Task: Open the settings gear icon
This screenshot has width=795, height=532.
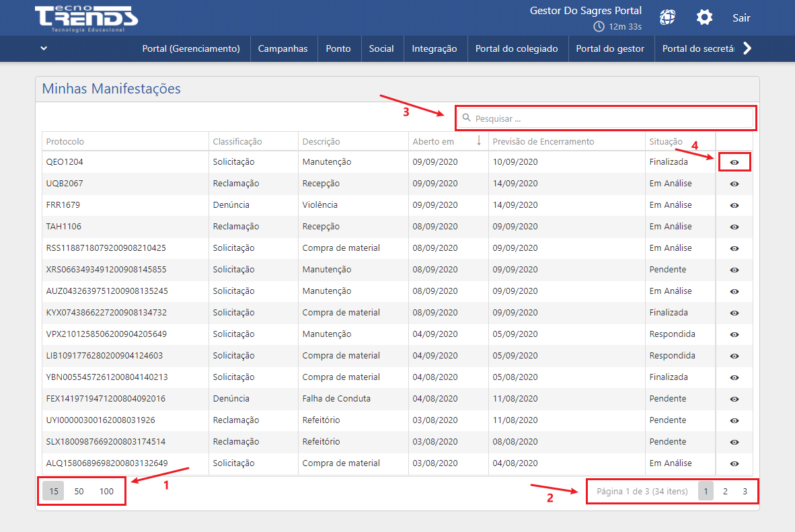Action: [x=704, y=17]
